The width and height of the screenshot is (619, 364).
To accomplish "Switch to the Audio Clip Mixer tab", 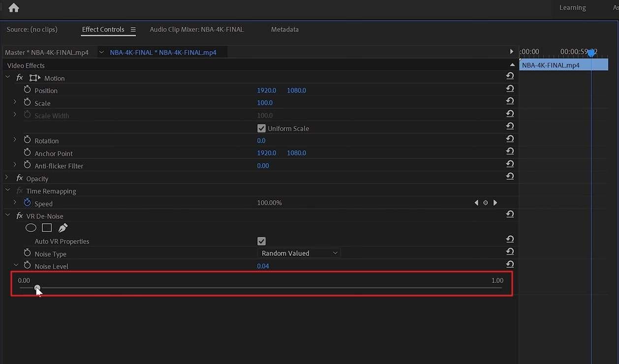I will (196, 30).
